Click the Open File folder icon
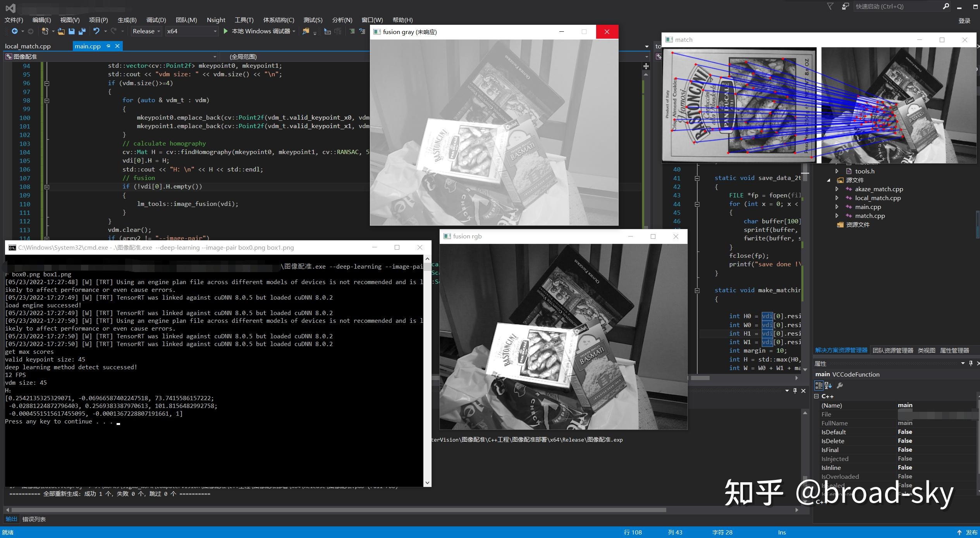Screen dimensions: 980x538 61,31
